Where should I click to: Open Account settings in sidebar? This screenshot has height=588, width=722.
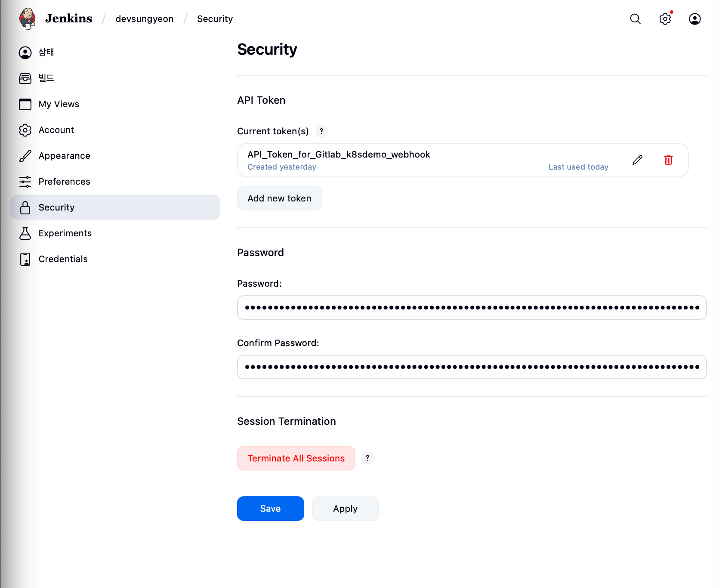coord(56,130)
